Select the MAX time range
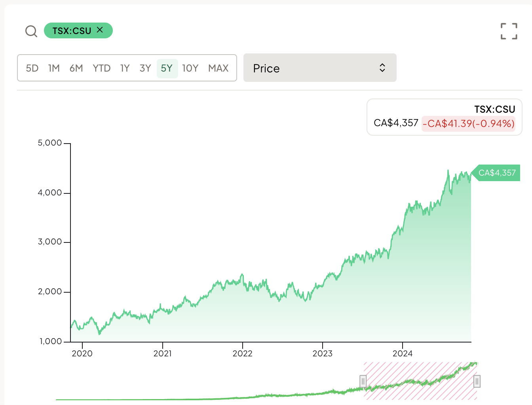Screen dimensions: 532x405 coord(218,68)
